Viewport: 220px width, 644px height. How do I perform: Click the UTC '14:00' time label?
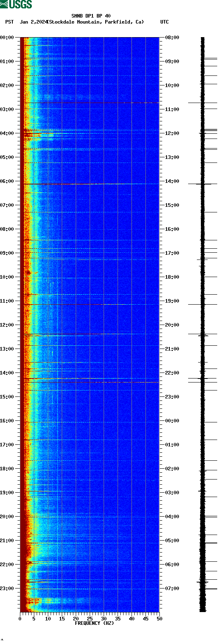(172, 181)
